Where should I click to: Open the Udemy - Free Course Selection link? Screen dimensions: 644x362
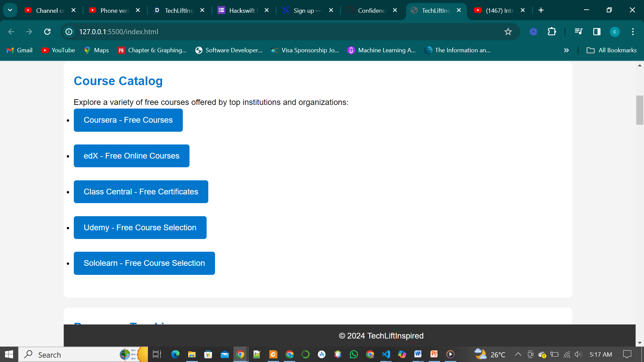(140, 228)
